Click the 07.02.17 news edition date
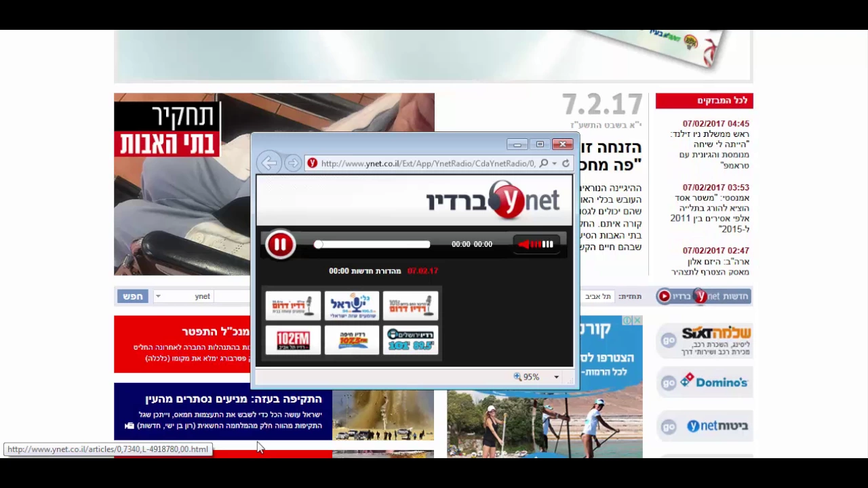 [x=422, y=271]
